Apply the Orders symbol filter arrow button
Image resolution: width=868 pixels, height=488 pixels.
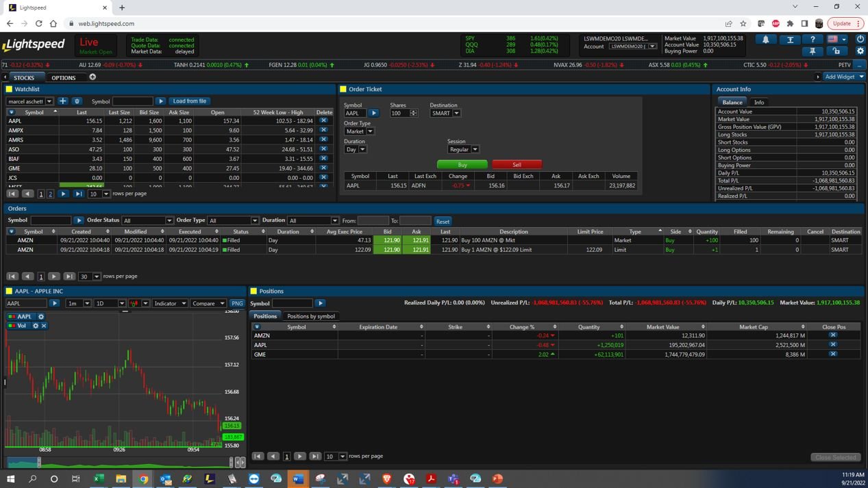tap(79, 220)
